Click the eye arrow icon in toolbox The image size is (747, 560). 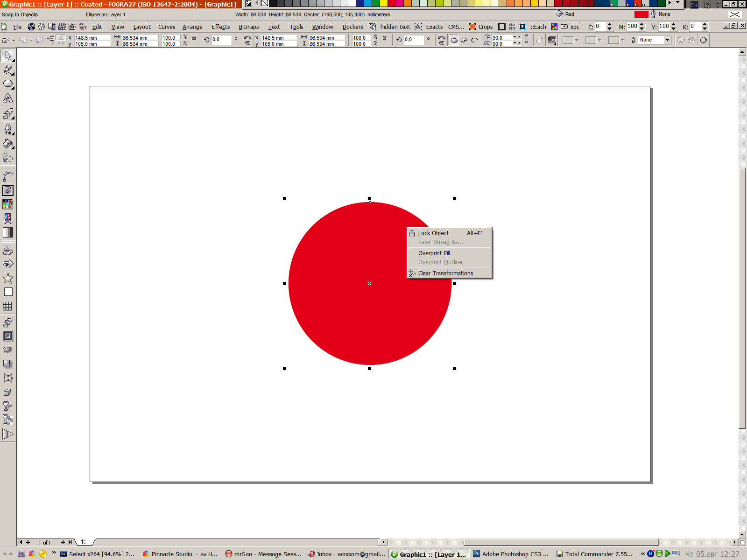(x=8, y=264)
